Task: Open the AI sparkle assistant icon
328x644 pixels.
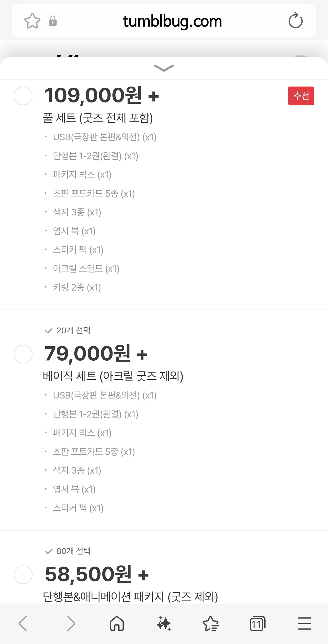Action: click(x=164, y=624)
